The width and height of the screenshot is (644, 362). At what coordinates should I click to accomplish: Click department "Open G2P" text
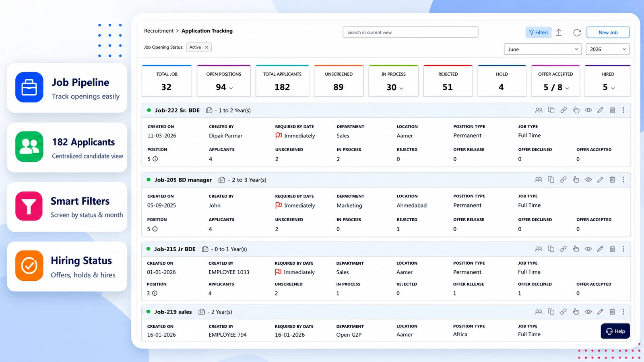[x=349, y=335]
